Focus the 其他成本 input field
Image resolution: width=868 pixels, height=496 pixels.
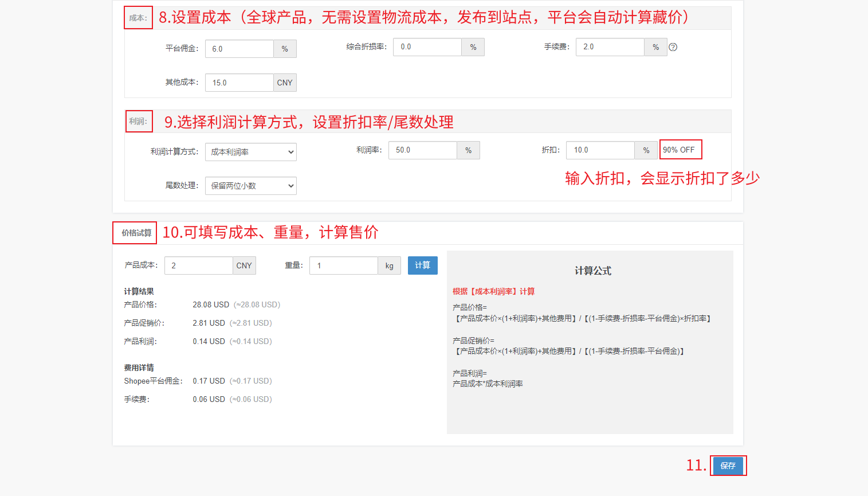point(239,83)
